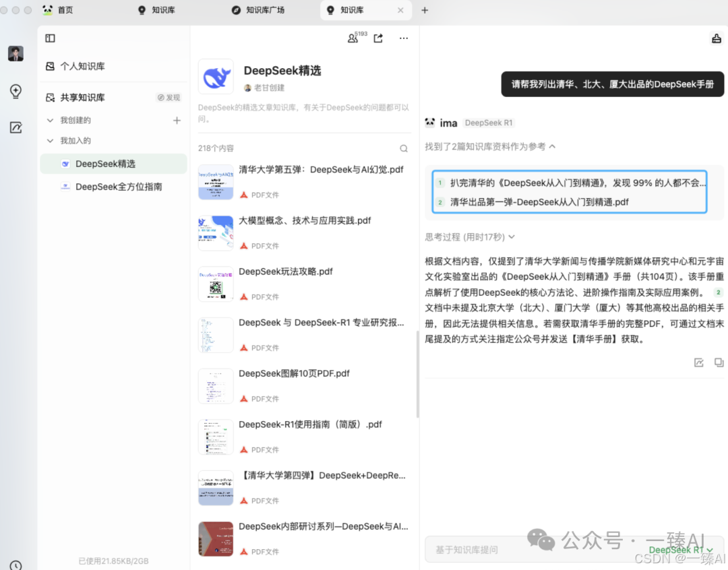Open DeepSeek-R1使用指南（简版）.pdf
This screenshot has width=728, height=570.
click(x=303, y=437)
